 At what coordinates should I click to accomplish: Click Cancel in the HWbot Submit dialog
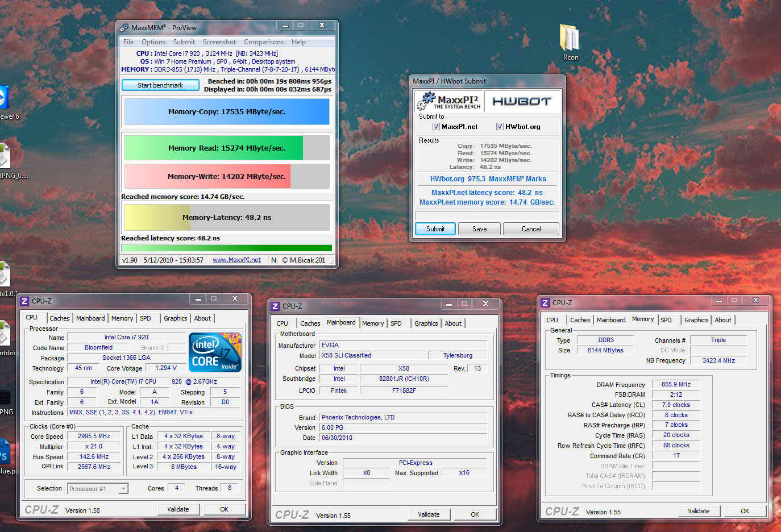pyautogui.click(x=531, y=229)
